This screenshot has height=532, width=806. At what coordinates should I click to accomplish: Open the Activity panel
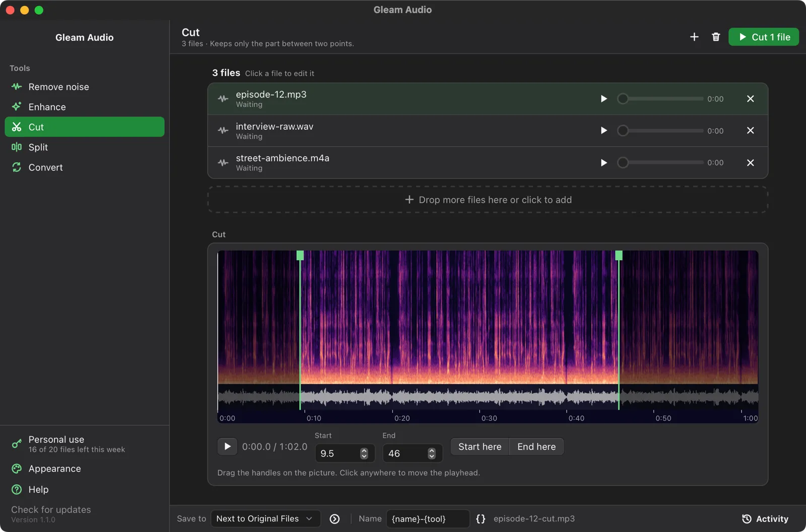(765, 519)
